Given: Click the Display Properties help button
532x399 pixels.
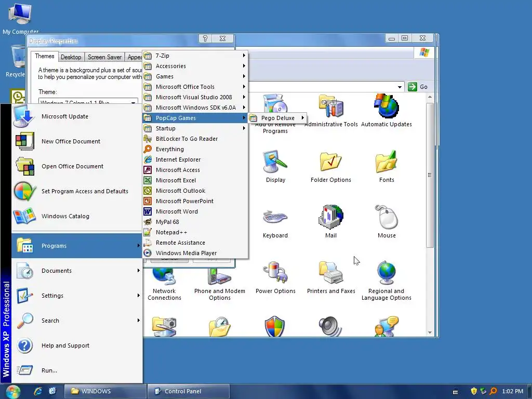Looking at the screenshot, I should [205, 38].
